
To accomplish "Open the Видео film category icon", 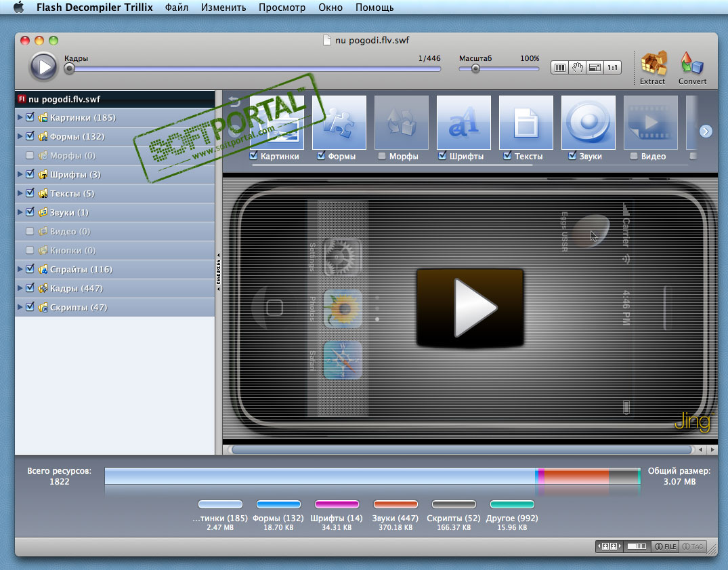I will [651, 123].
